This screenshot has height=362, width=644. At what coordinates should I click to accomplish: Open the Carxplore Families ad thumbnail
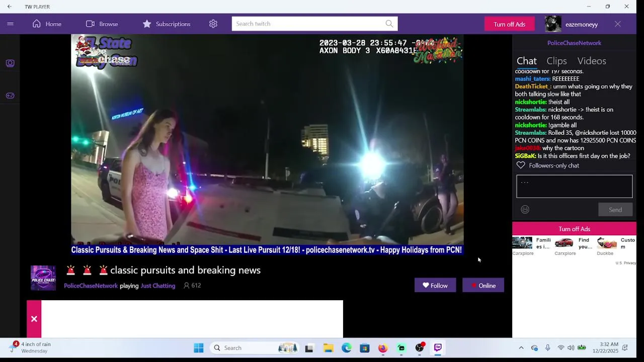[522, 243]
